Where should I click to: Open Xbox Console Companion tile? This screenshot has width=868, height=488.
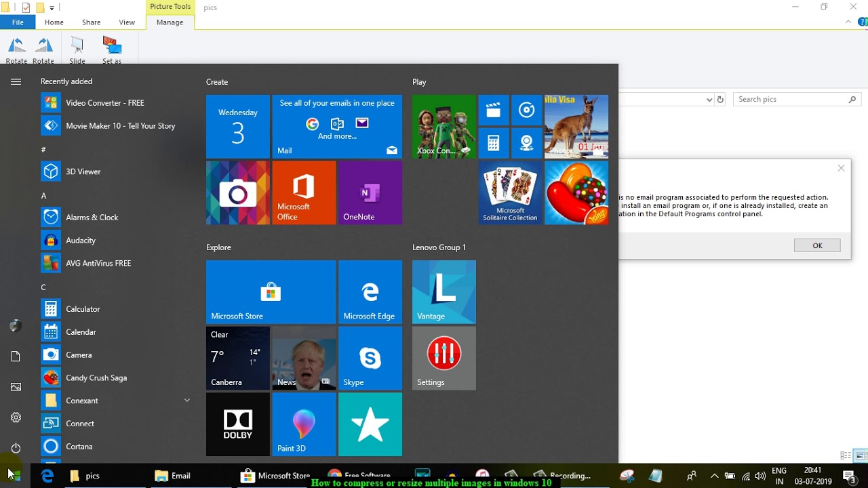point(444,127)
